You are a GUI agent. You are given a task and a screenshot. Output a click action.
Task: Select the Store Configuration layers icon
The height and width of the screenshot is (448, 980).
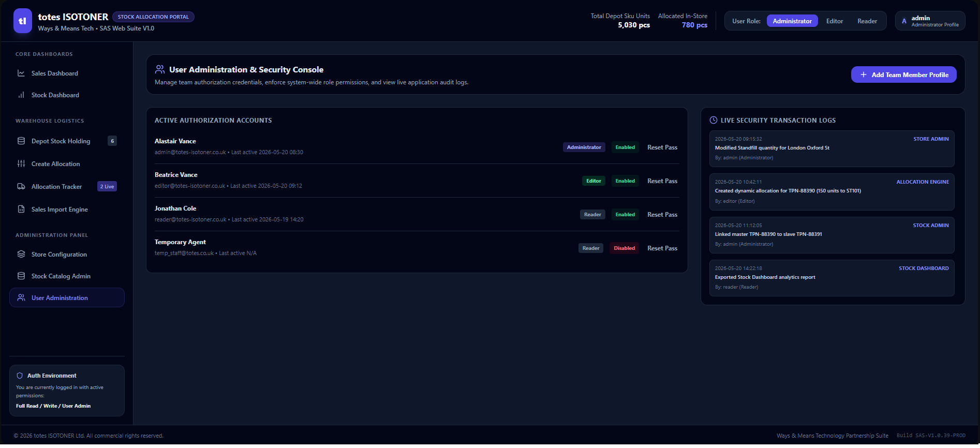tap(21, 255)
